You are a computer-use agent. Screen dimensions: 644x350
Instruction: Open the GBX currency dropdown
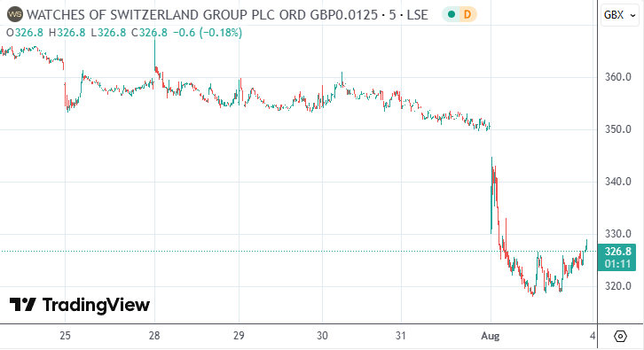[619, 15]
